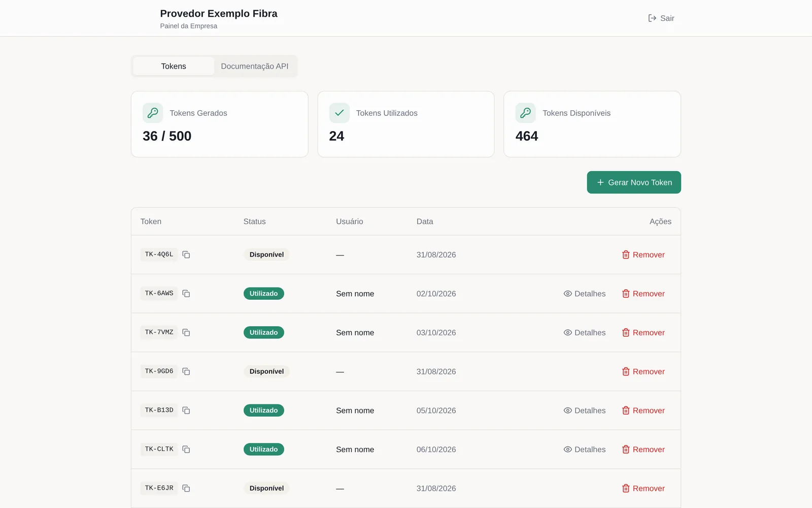
Task: Copy token TK-CLTK to clipboard
Action: 186,450
